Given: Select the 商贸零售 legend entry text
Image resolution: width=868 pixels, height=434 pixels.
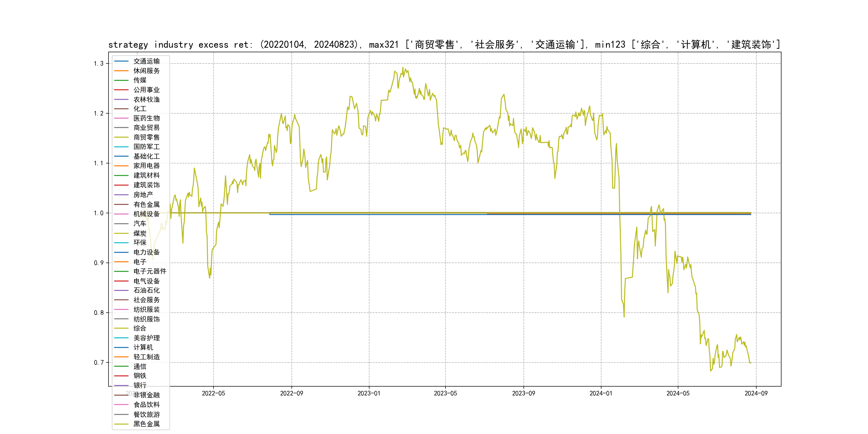Looking at the screenshot, I should tap(147, 137).
